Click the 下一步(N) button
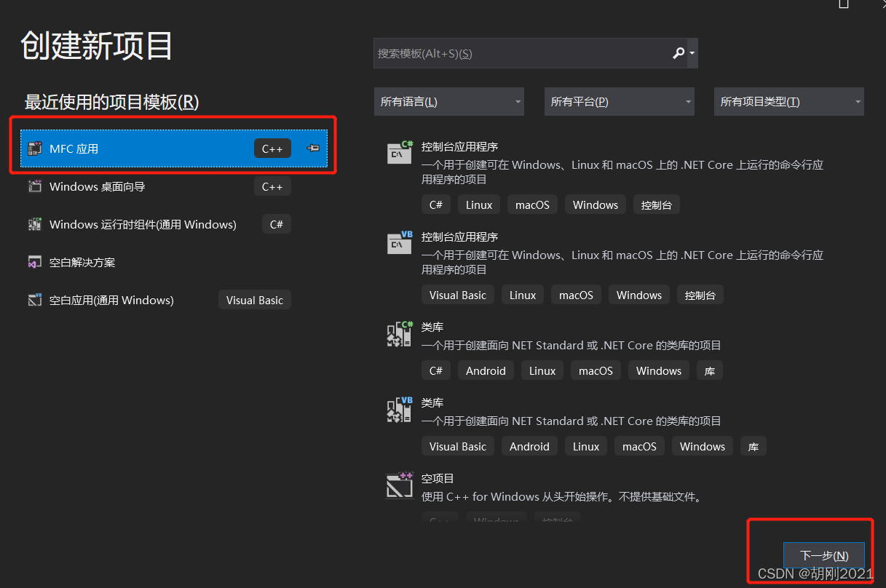 pyautogui.click(x=824, y=555)
